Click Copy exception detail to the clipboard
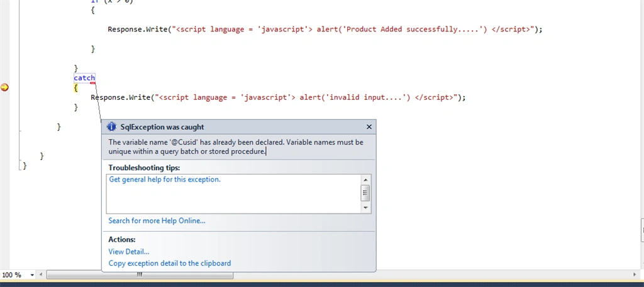Image resolution: width=644 pixels, height=287 pixels. [x=170, y=263]
